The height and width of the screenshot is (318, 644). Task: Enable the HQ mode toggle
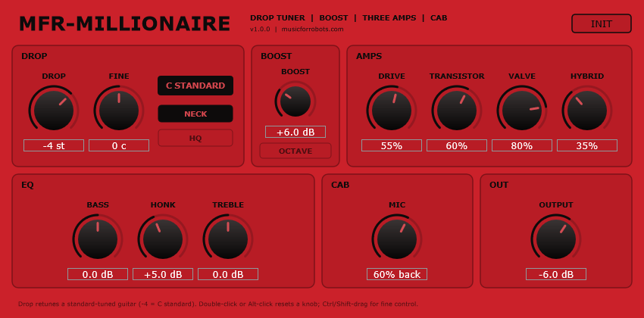click(x=195, y=139)
